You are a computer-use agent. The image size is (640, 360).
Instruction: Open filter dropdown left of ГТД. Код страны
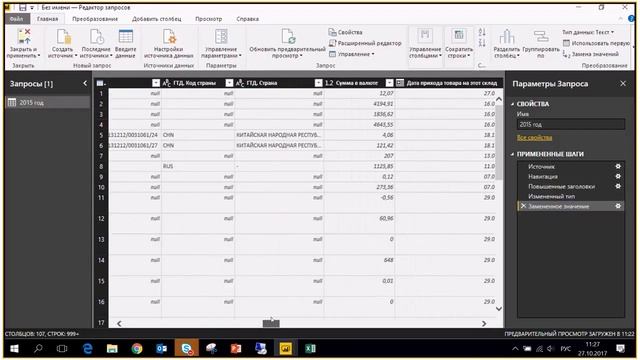[x=156, y=83]
